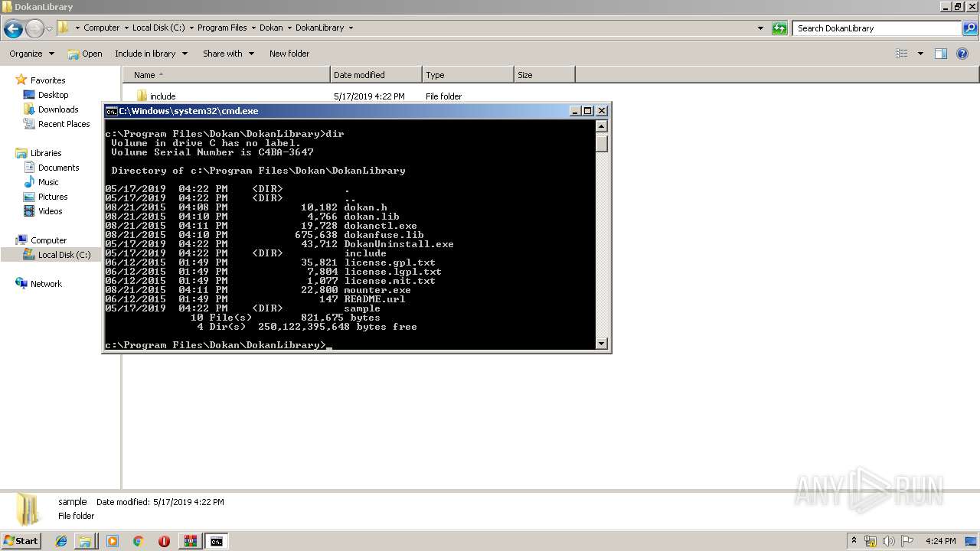Sort by Date modified column header

[x=376, y=75]
